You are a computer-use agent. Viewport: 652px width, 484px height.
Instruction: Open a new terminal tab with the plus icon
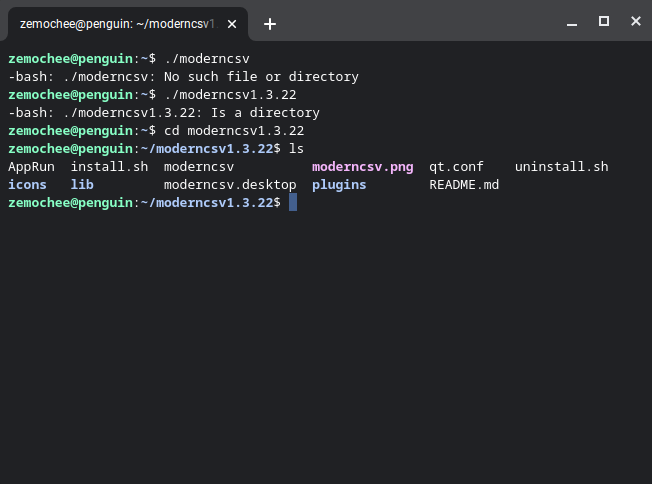click(269, 24)
